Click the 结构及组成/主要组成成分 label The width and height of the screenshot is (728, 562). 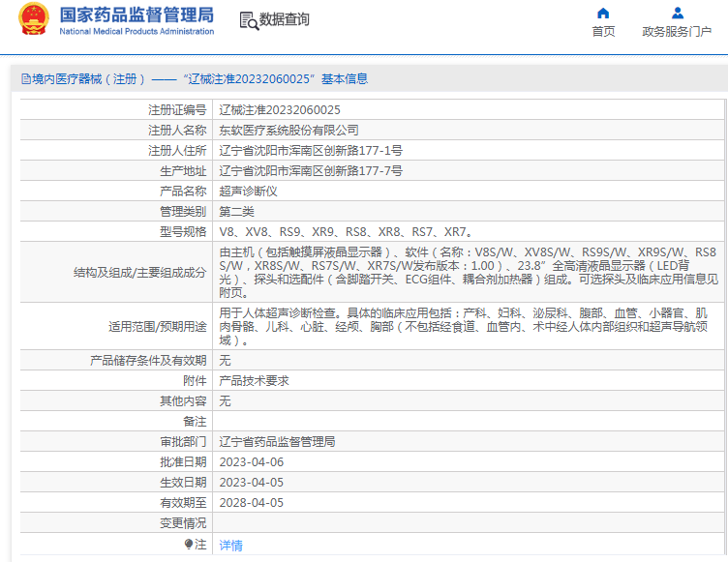coord(139,273)
